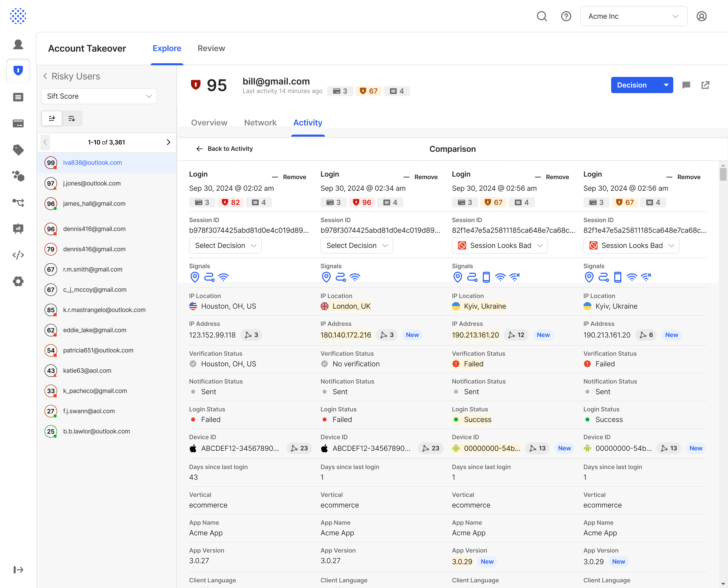Open the help question mark icon
Screen dimensions: 728x588
[x=566, y=16]
